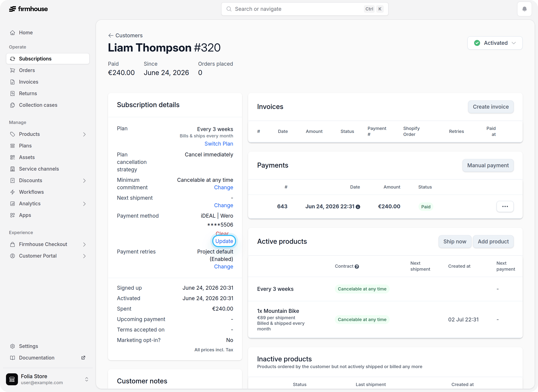Image resolution: width=538 pixels, height=392 pixels.
Task: Click the Manual payment button
Action: [488, 165]
